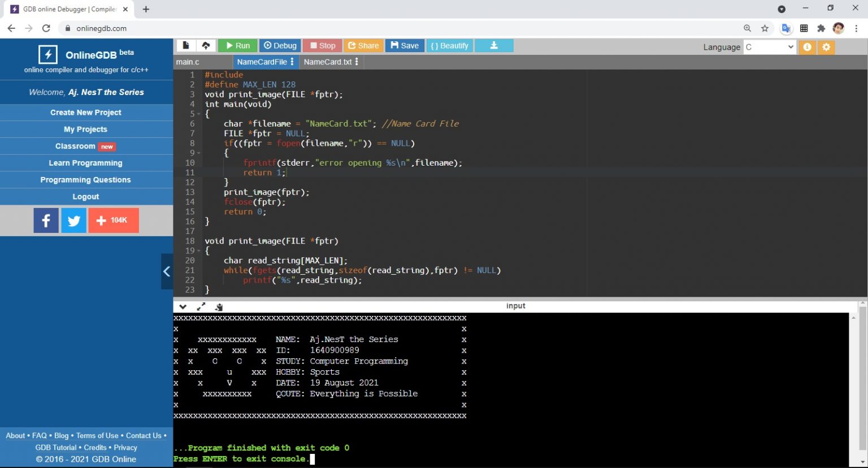Switch to the NameCard.txt tab
Image resolution: width=868 pixels, height=468 pixels.
327,62
